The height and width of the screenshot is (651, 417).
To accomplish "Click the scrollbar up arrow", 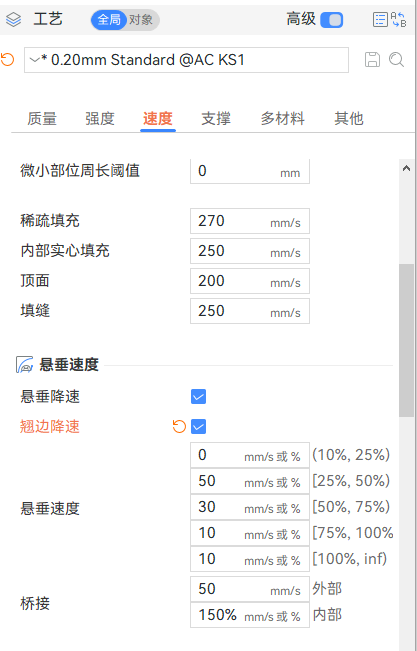I will (x=407, y=168).
